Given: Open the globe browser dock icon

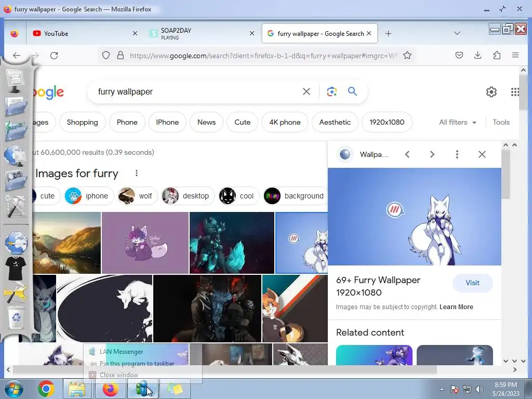Looking at the screenshot, I should coord(16,243).
